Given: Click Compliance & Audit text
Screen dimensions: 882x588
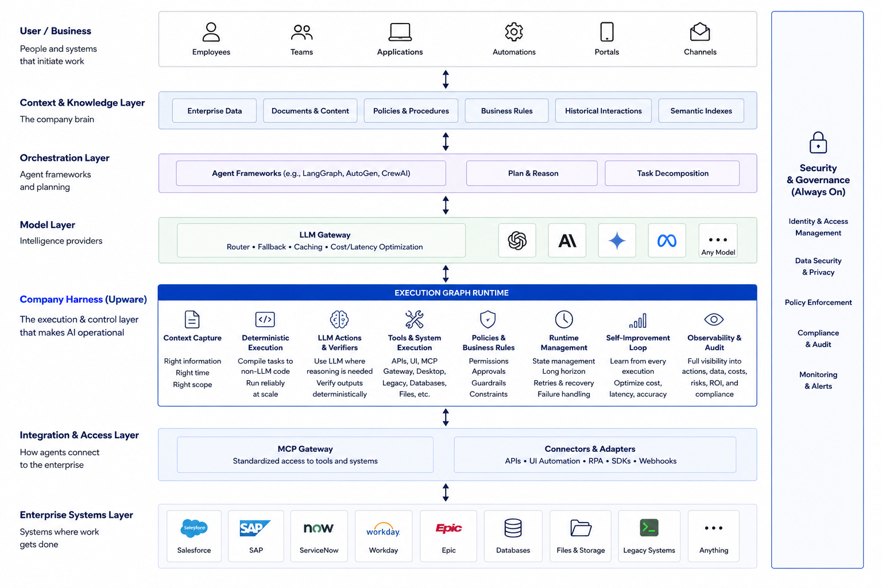Looking at the screenshot, I should coord(818,339).
